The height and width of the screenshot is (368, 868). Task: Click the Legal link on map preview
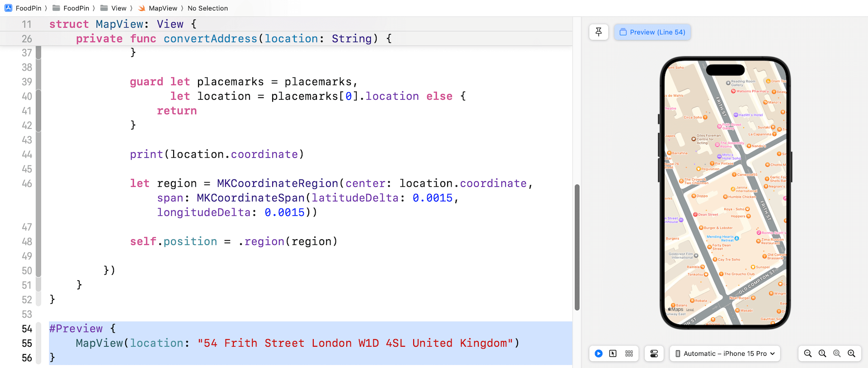pyautogui.click(x=690, y=310)
